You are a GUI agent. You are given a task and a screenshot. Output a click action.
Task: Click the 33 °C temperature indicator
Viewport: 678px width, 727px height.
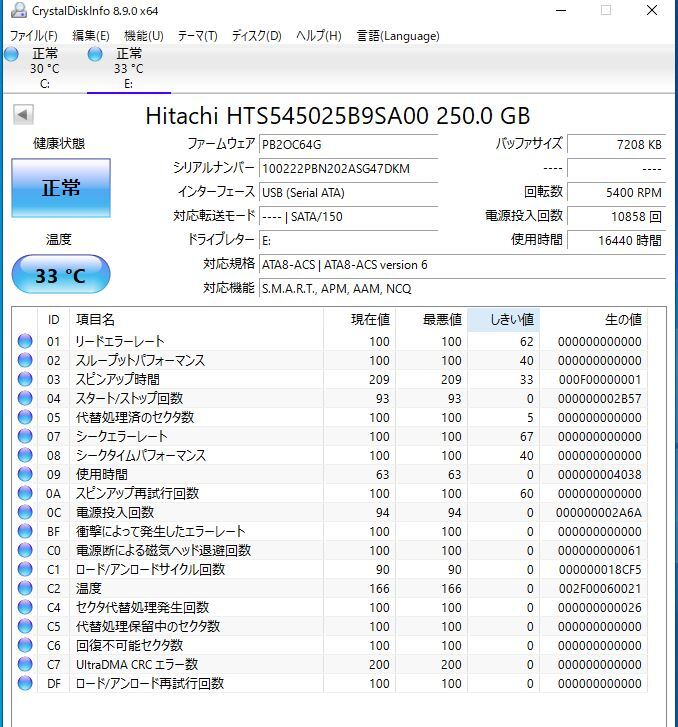pyautogui.click(x=61, y=275)
